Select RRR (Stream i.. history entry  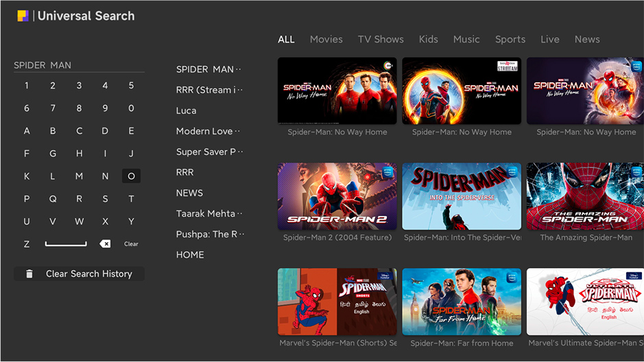point(209,90)
